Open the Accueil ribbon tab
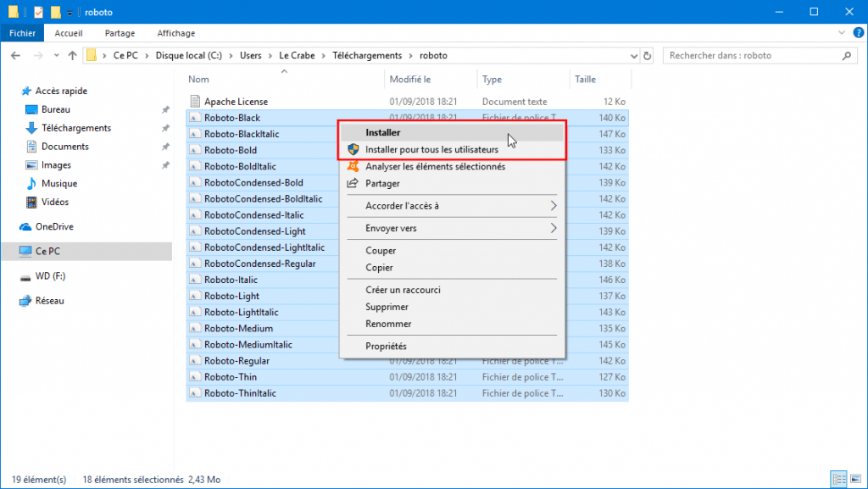 click(69, 33)
